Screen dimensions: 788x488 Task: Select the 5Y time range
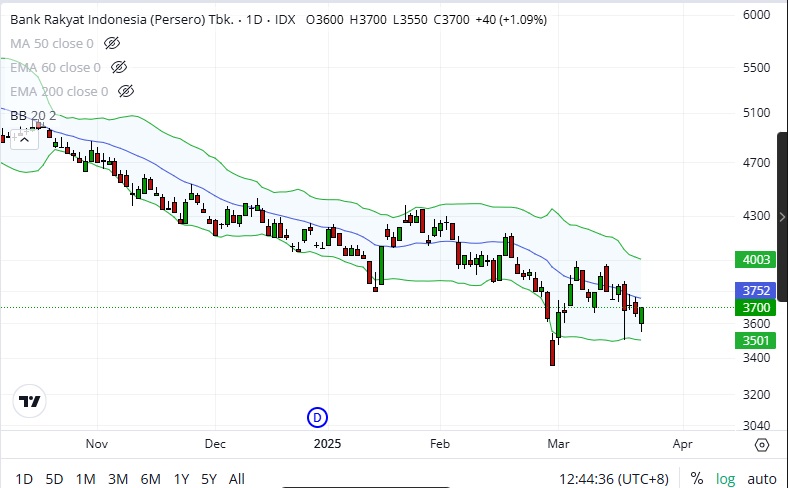point(209,479)
